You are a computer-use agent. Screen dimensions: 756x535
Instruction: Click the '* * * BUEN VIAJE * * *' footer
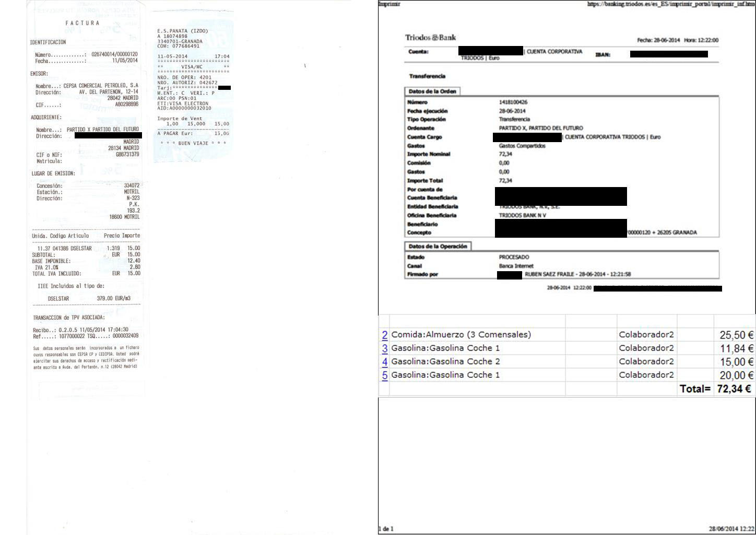[x=193, y=143]
